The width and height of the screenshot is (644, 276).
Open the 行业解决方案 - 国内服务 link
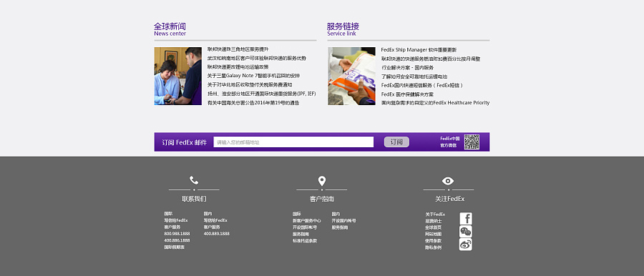407,67
